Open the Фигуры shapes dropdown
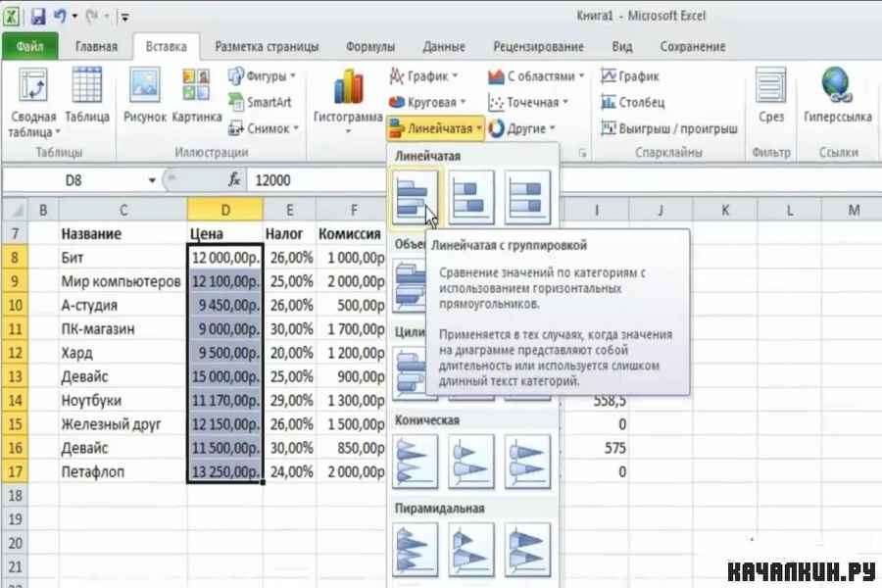Viewport: 882px width, 588px height. (262, 76)
